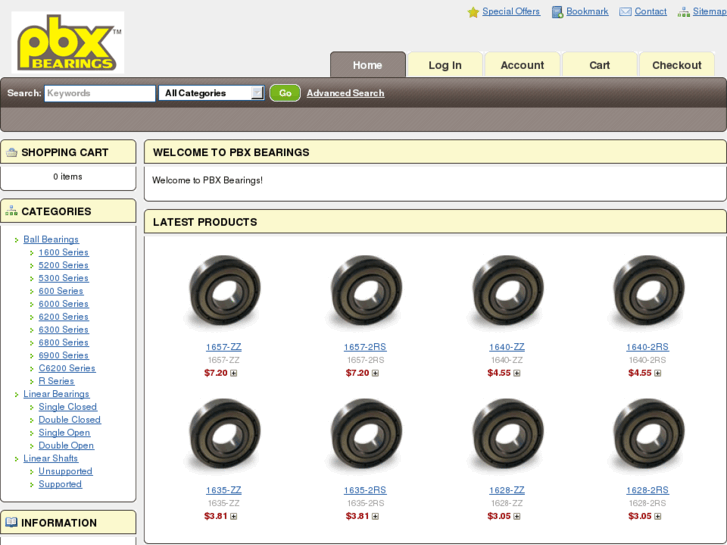
Task: Open the All Categories dropdown
Action: pos(211,93)
